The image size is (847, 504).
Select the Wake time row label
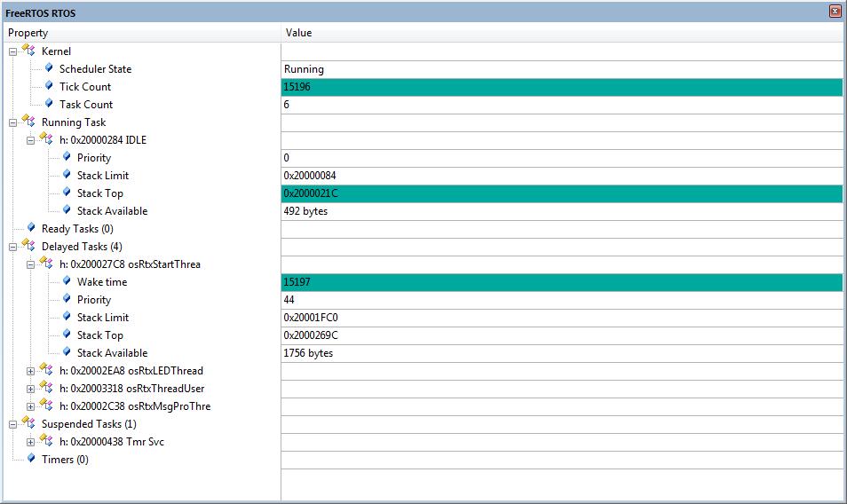tap(102, 282)
